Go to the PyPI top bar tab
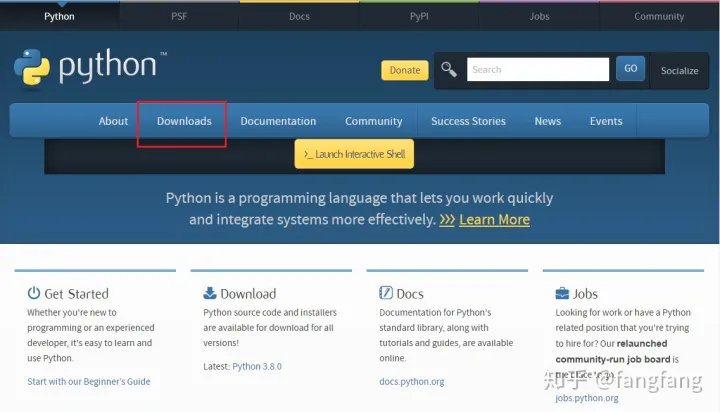Screen dimensions: 720x412 coord(419,17)
